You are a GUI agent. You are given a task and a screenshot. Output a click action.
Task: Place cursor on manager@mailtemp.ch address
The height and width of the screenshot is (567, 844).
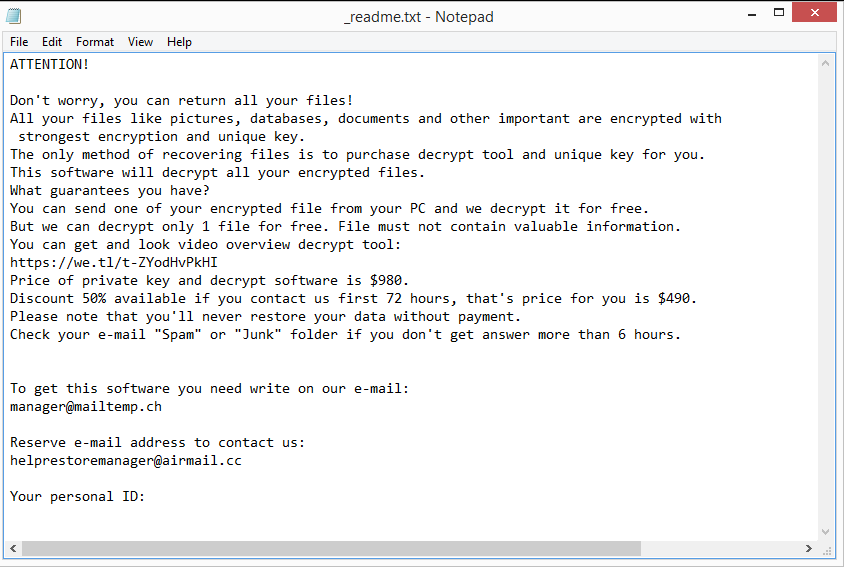pyautogui.click(x=86, y=407)
